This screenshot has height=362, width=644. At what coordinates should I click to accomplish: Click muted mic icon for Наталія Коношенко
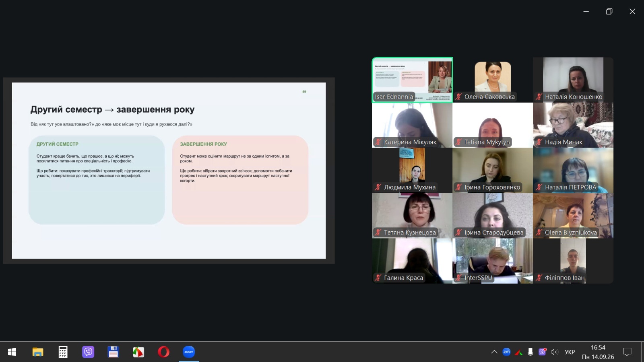(x=539, y=97)
